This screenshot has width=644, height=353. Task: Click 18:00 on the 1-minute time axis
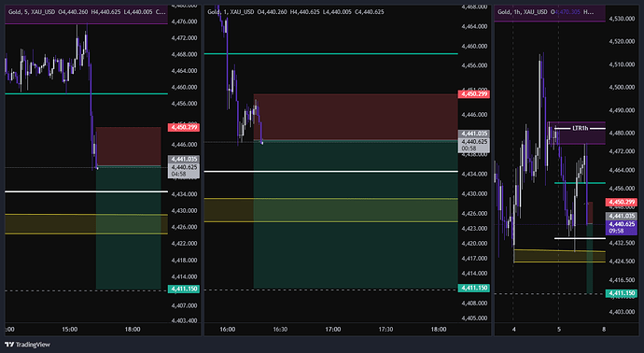point(439,330)
